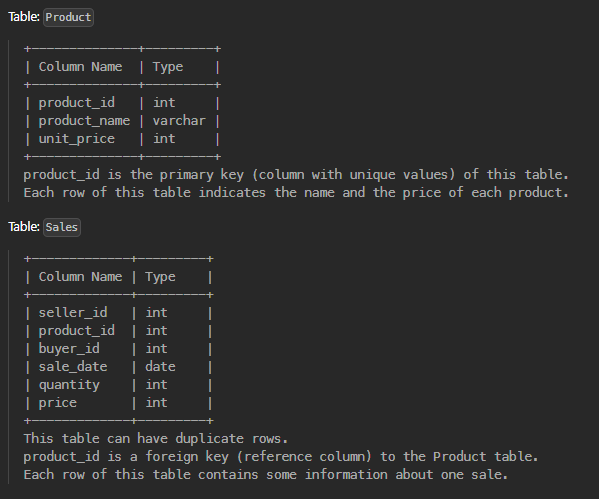Click the Sales table name badge
Image resolution: width=599 pixels, height=499 pixels.
[62, 227]
